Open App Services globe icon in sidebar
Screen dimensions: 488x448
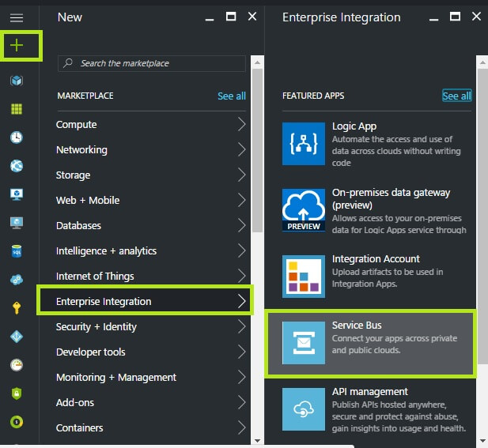pyautogui.click(x=17, y=166)
